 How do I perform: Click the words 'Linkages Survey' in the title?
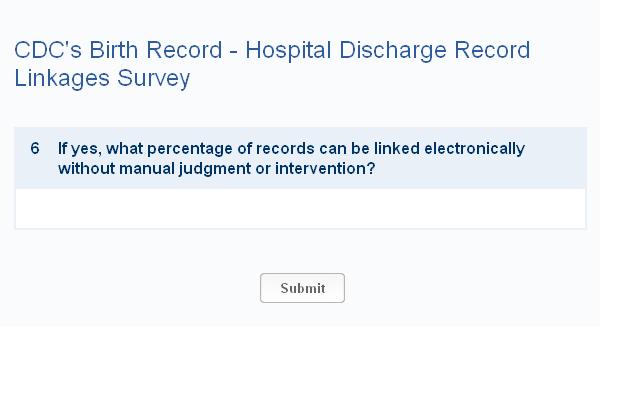102,79
